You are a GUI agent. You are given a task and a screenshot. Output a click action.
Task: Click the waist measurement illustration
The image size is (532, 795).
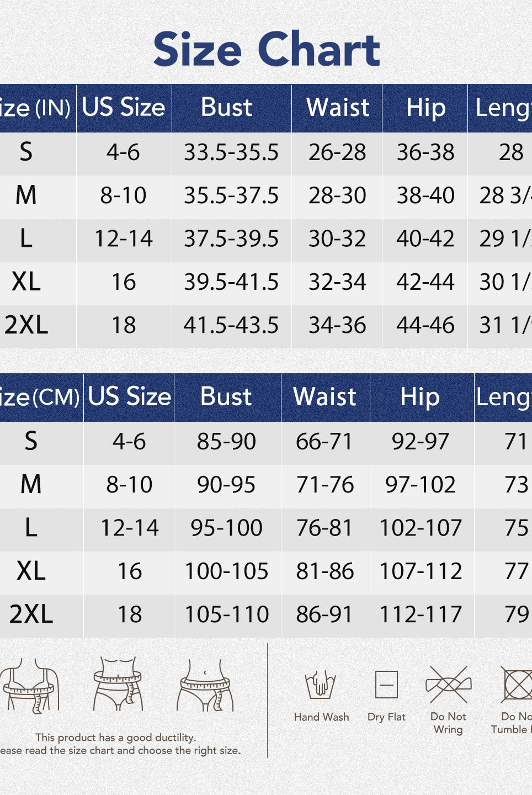118,683
